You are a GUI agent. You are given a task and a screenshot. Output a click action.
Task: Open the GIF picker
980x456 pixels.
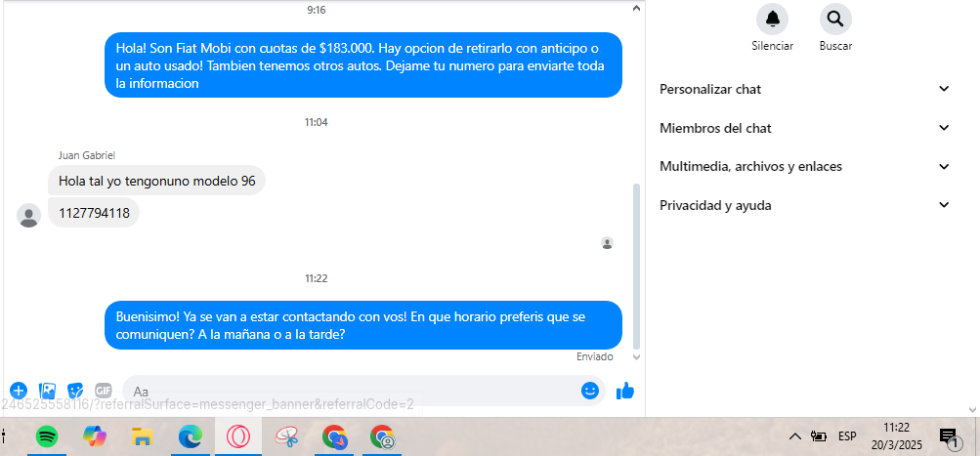pos(104,391)
